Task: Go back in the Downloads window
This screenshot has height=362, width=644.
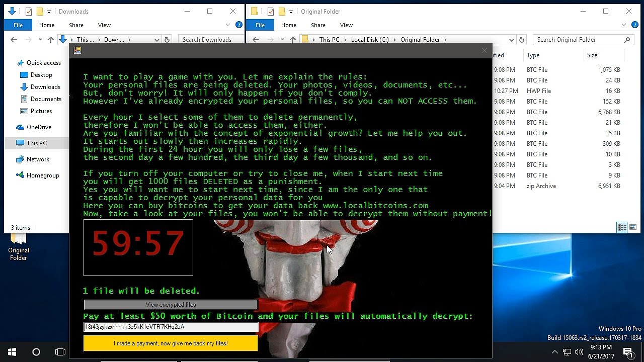Action: (14, 40)
